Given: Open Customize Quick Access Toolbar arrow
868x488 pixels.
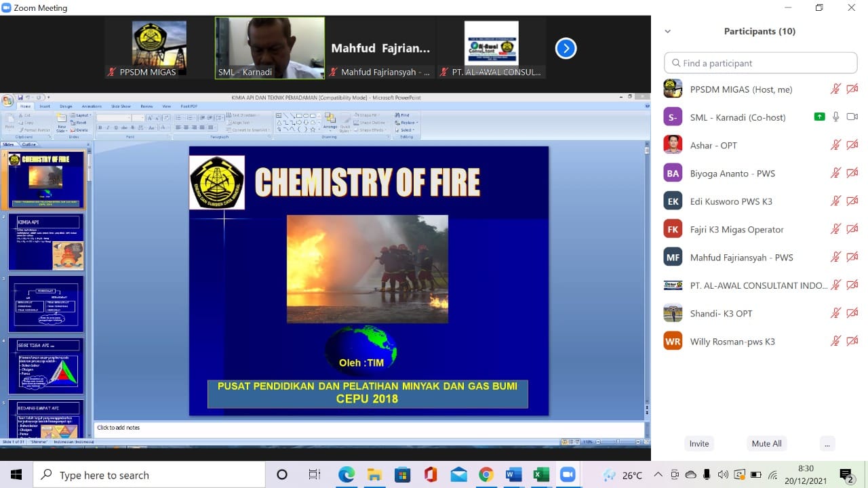Looking at the screenshot, I should tap(48, 98).
